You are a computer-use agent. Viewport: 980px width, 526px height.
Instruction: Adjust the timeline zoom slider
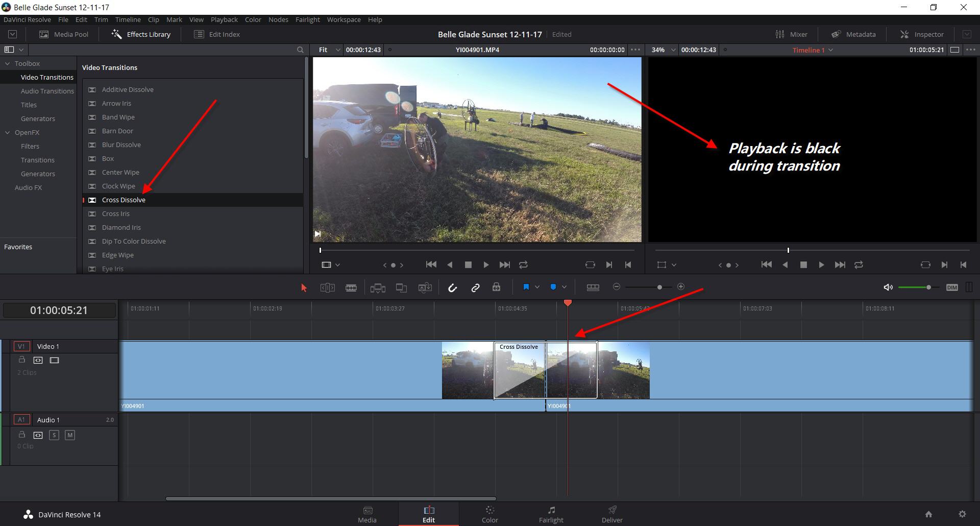[x=659, y=287]
